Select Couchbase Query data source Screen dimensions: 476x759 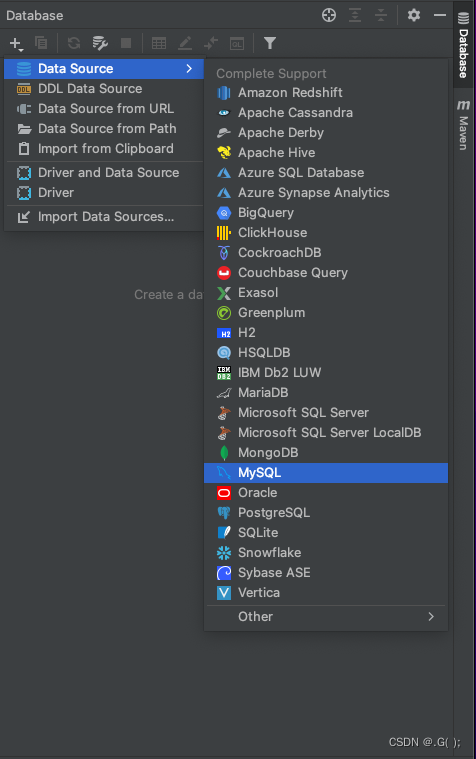click(326, 273)
